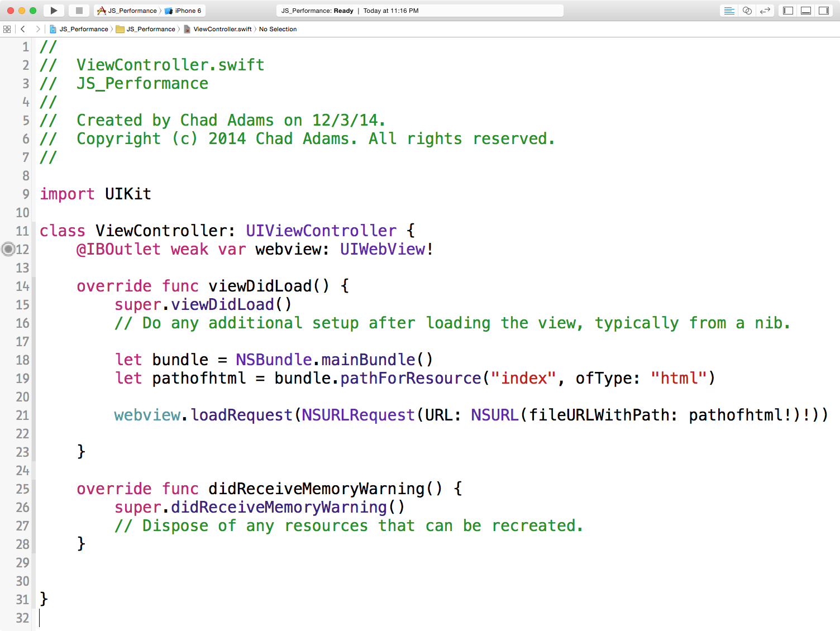The image size is (840, 631).
Task: Show the Version editor
Action: (765, 11)
